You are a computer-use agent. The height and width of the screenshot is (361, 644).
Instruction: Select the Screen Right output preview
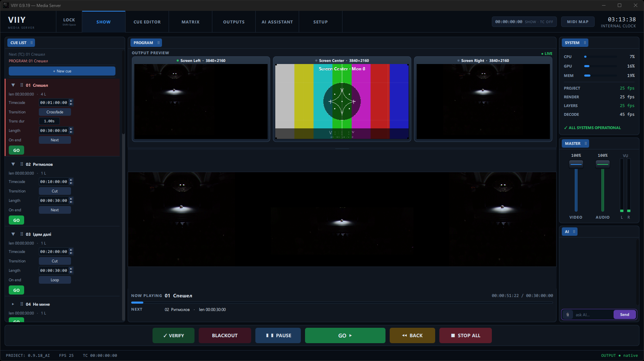tap(483, 99)
